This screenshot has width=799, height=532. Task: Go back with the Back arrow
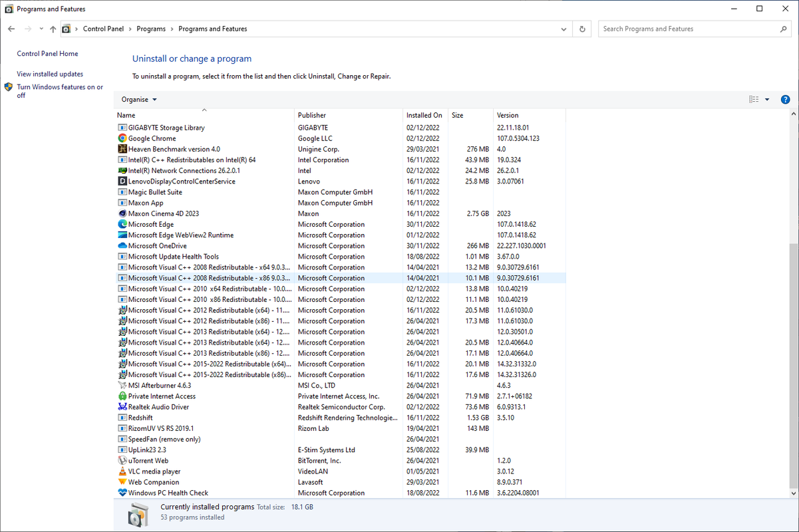pos(11,29)
